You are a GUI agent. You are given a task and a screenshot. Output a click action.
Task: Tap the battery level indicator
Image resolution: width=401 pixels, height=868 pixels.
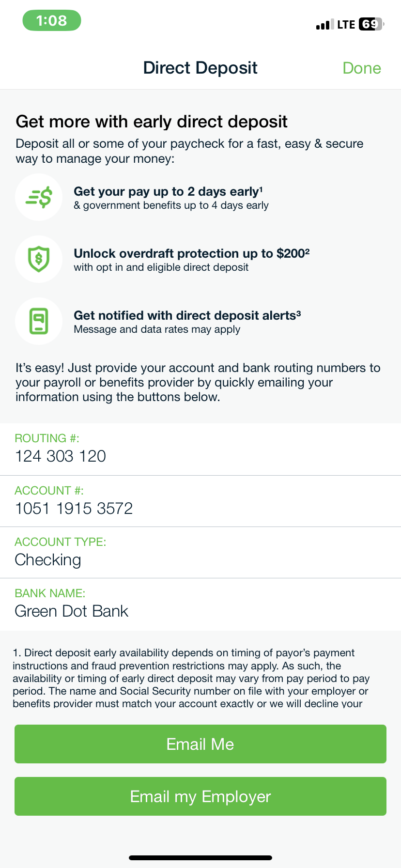point(371,24)
